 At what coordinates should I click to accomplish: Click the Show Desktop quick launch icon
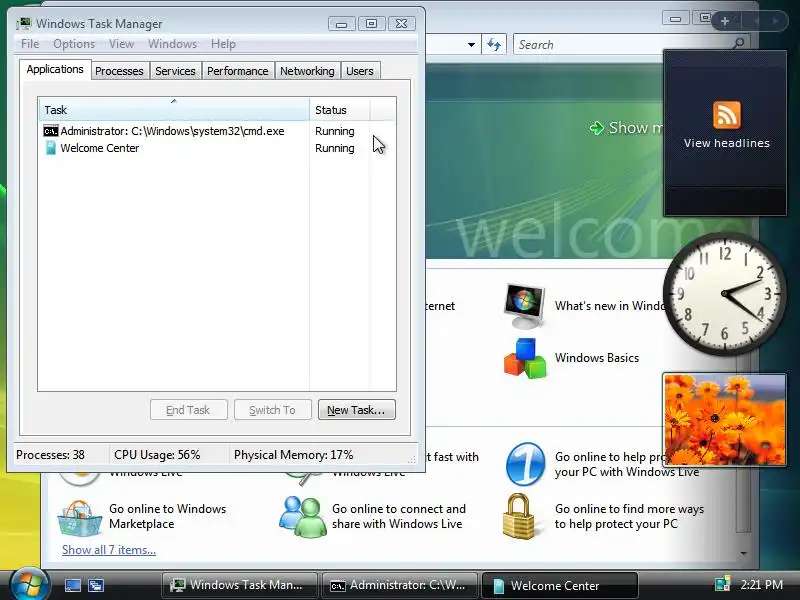72,585
